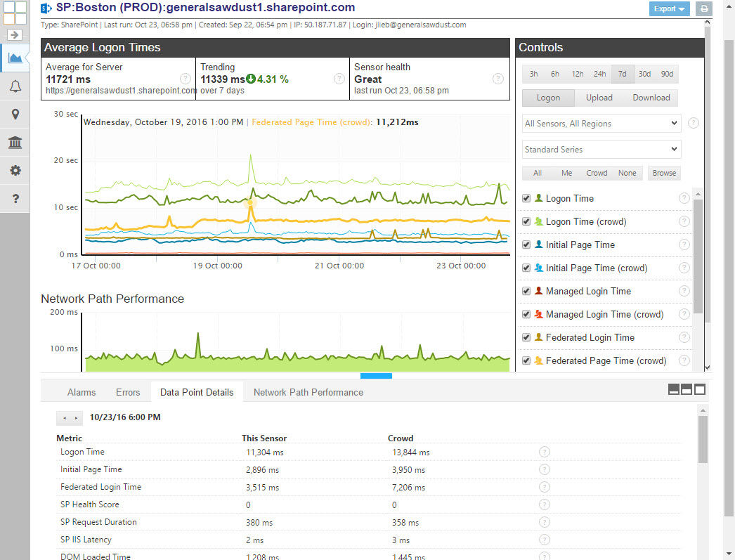Uncheck Initial Page Time checkbox
Viewport: 735px width, 560px height.
click(526, 245)
